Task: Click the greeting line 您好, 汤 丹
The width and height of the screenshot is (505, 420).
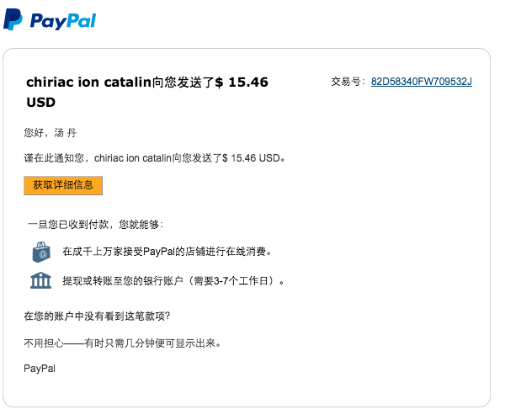Action: point(50,132)
